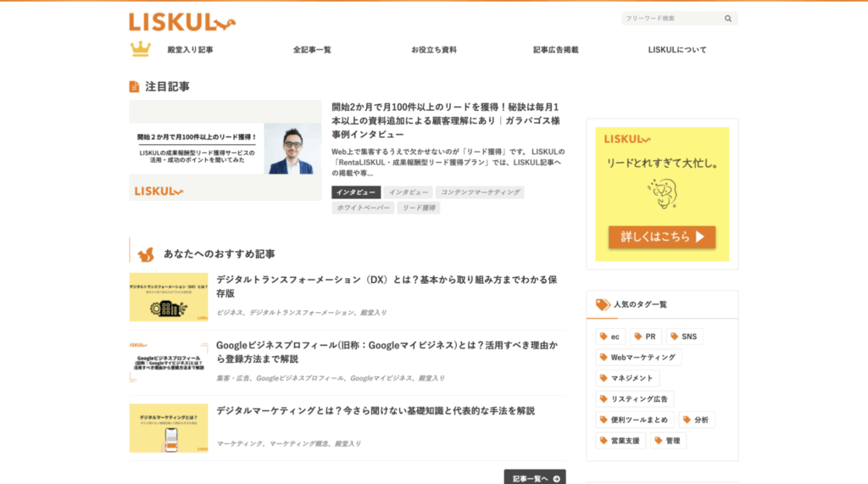This screenshot has height=484, width=868.
Task: Choose the リスティング広告 popular tag
Action: click(x=635, y=398)
